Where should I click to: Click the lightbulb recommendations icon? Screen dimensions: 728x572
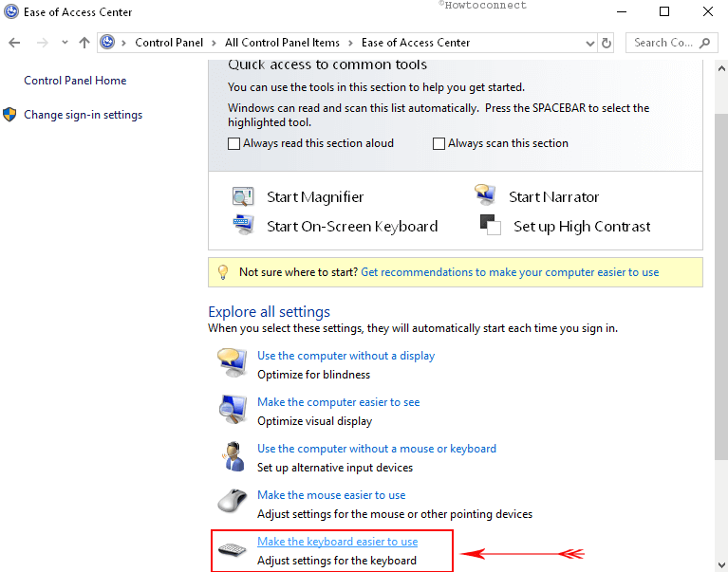(223, 272)
